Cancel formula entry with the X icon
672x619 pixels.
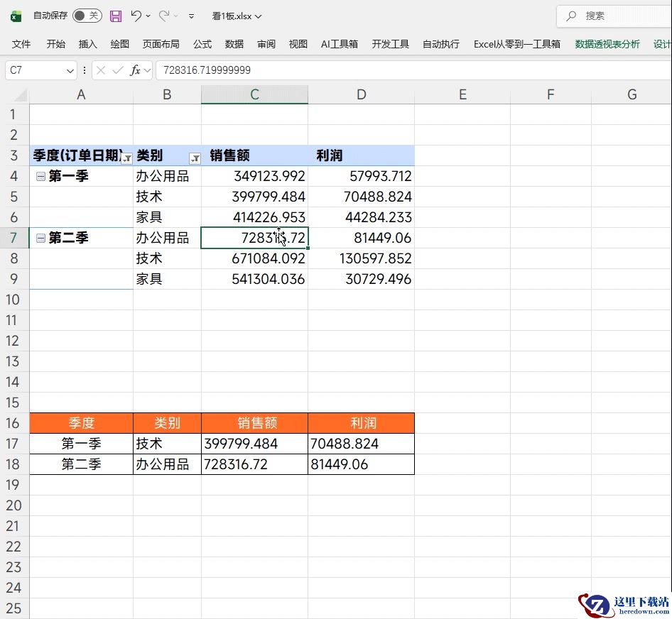[x=101, y=70]
